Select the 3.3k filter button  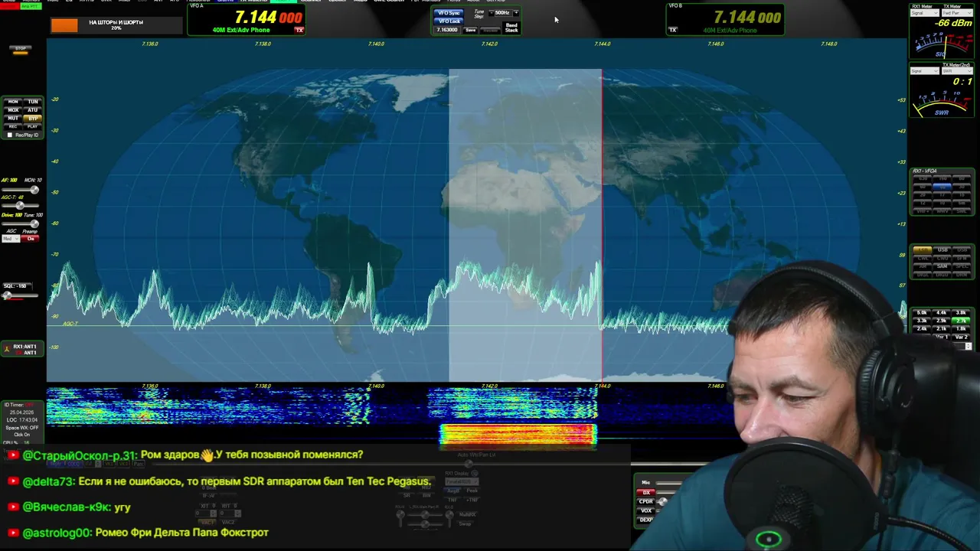click(x=922, y=321)
